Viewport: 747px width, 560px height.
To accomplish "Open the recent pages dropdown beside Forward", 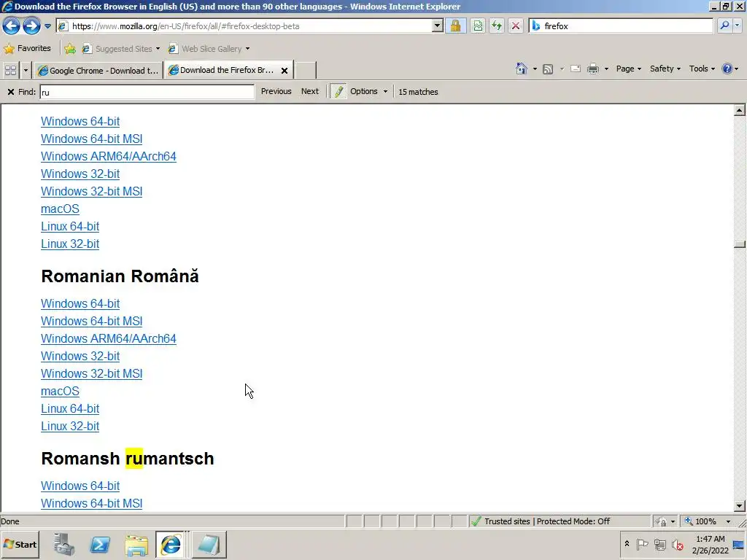I will (x=47, y=26).
